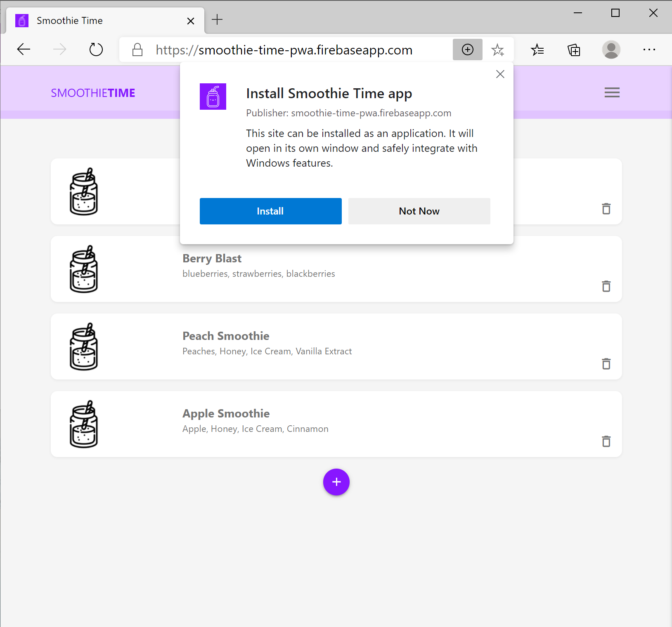This screenshot has width=672, height=627.
Task: Open the user profile avatar
Action: 611,50
